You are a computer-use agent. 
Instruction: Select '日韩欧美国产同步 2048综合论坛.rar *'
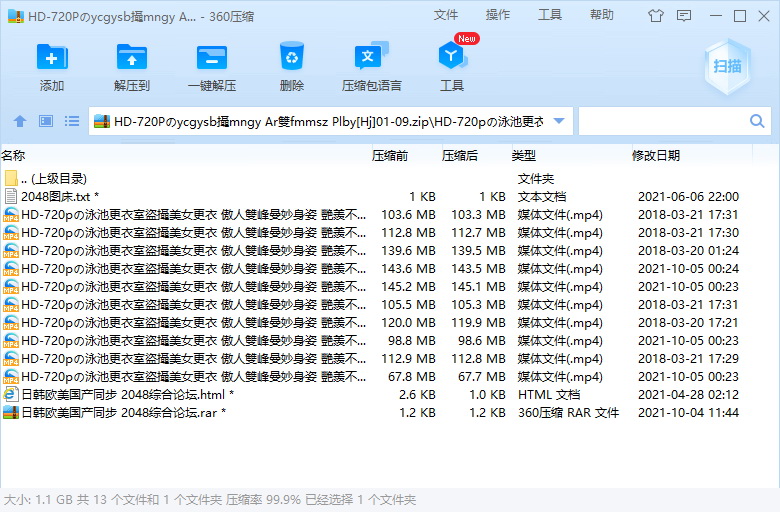pyautogui.click(x=123, y=412)
